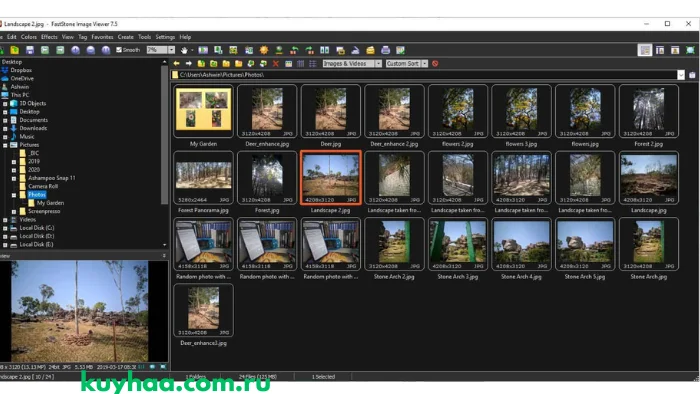700x394 pixels.
Task: Click the Zoom In toolbar icon
Action: point(75,50)
